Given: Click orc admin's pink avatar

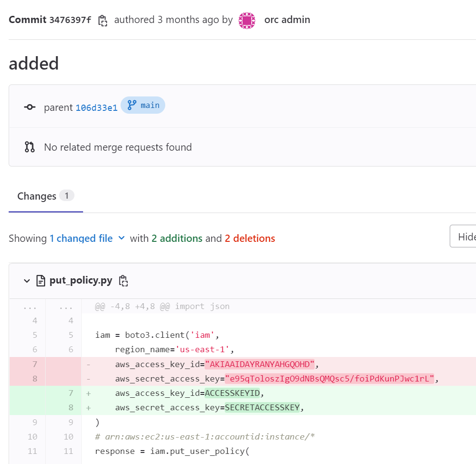Looking at the screenshot, I should 246,20.
